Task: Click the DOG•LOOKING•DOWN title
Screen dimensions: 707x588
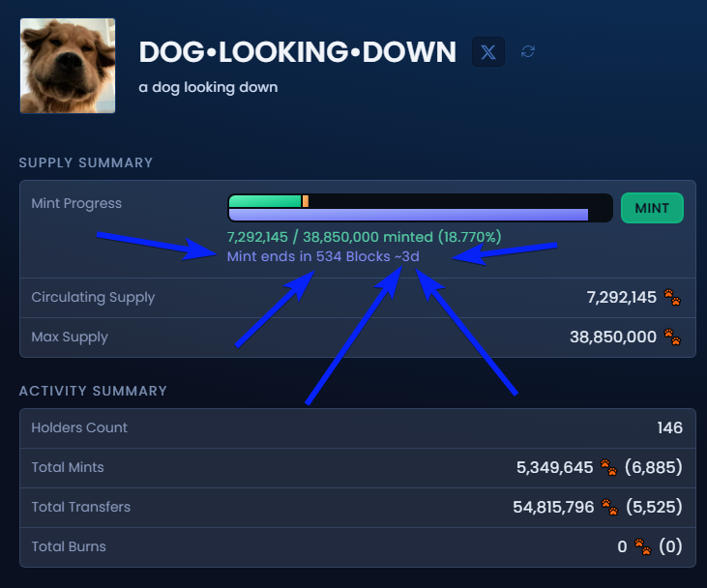Action: click(298, 52)
